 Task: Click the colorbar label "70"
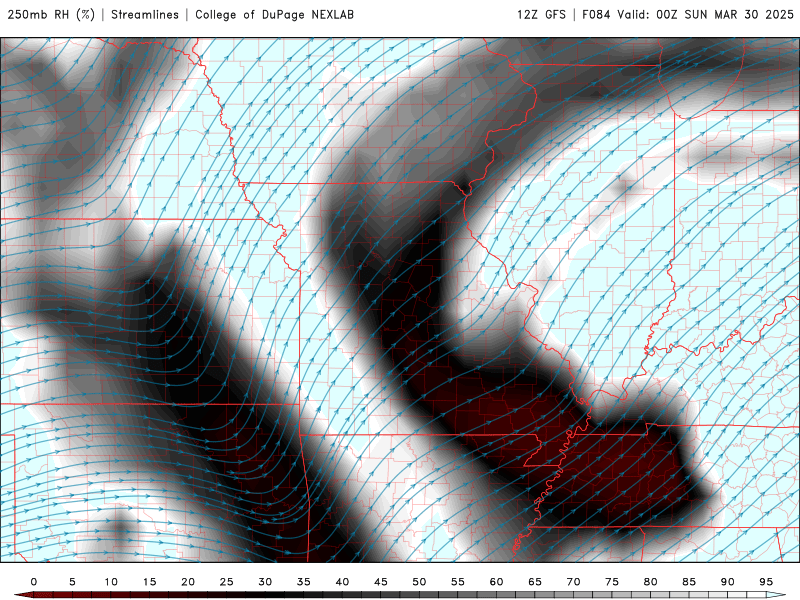pos(573,582)
